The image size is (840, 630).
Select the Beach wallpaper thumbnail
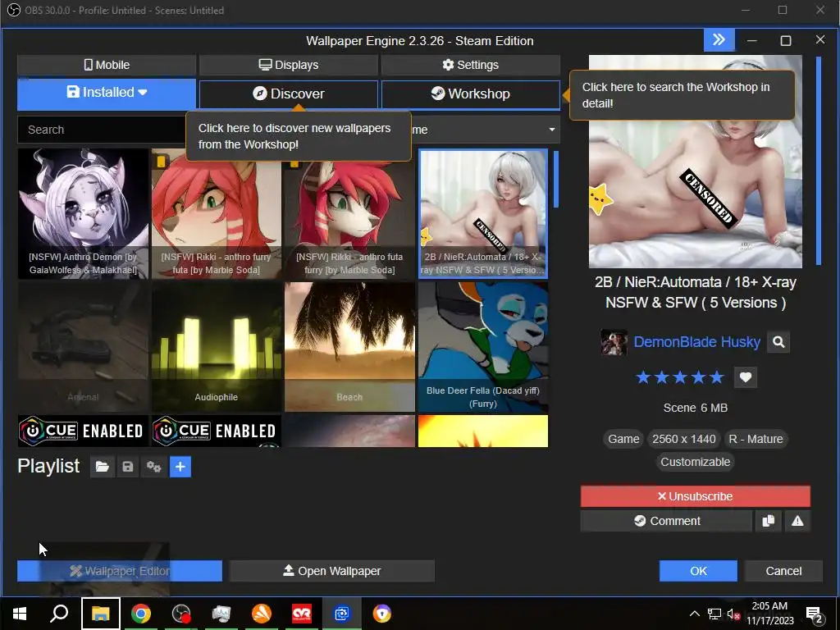(x=349, y=347)
